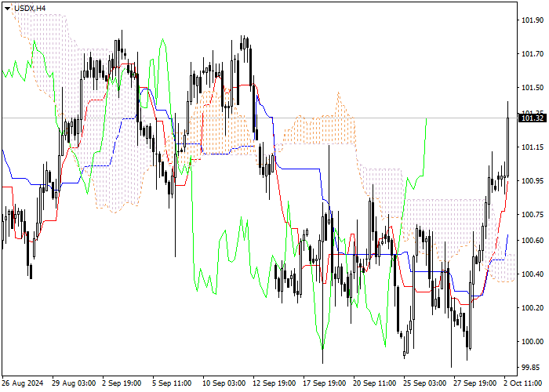This screenshot has width=549, height=392.
Task: Select the 5 Sep 11:00 time label
Action: [172, 383]
